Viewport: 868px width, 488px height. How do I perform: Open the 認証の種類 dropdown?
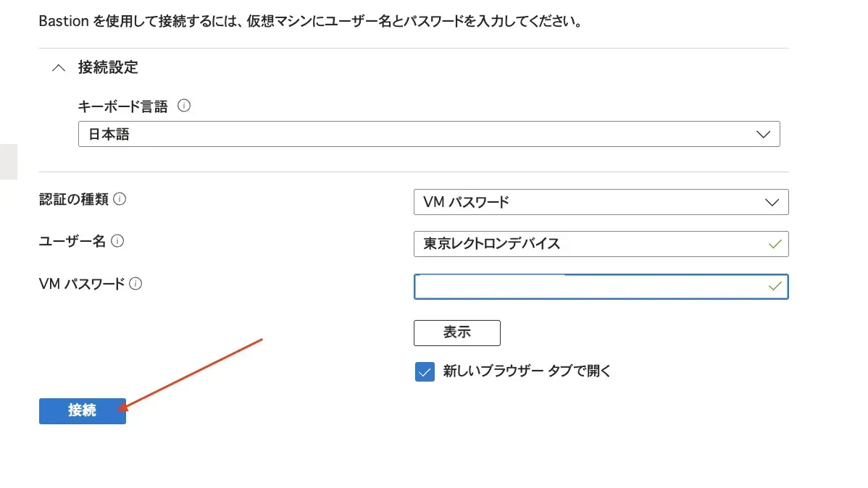coord(601,202)
